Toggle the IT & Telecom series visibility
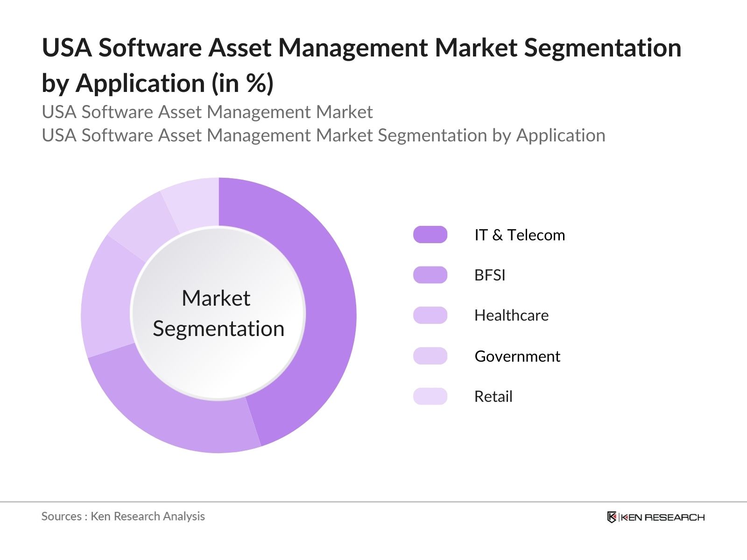747x560 pixels. (518, 235)
